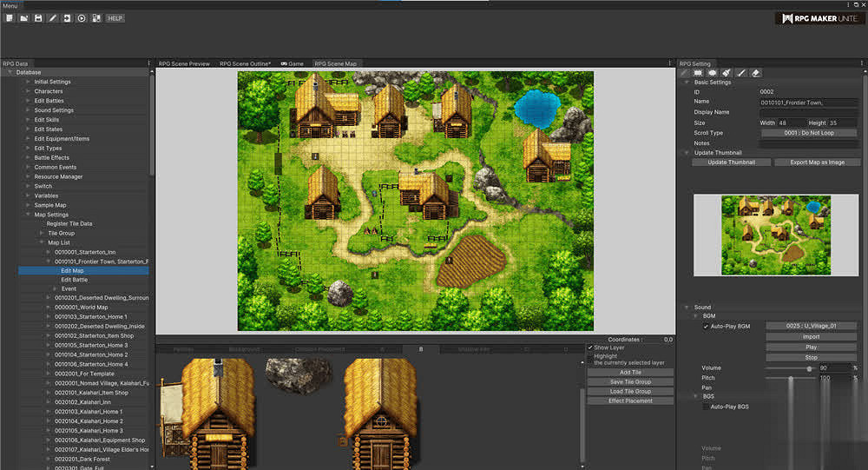Click the Add Tile button
Viewport: 868px width, 470px height.
(x=630, y=373)
